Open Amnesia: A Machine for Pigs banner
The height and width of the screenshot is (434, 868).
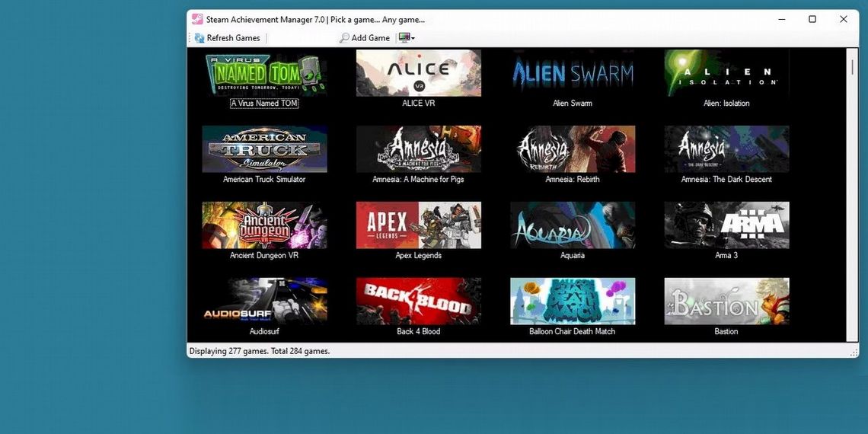coord(419,149)
